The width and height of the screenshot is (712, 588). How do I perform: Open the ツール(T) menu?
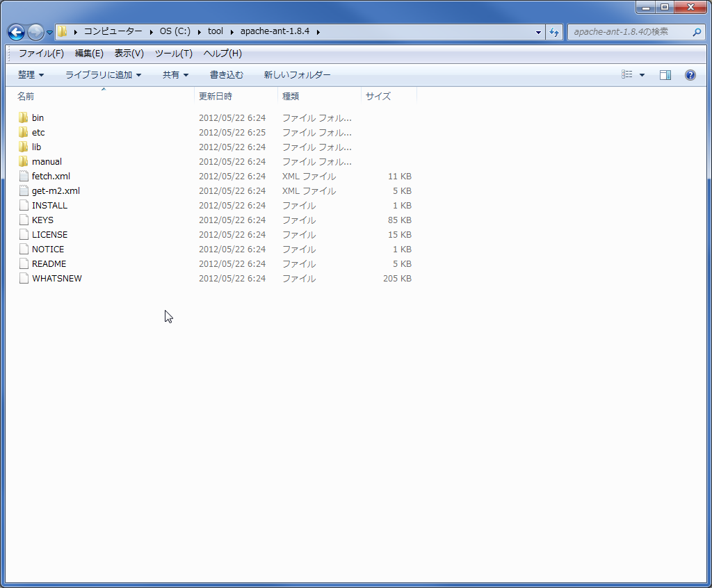coord(173,53)
